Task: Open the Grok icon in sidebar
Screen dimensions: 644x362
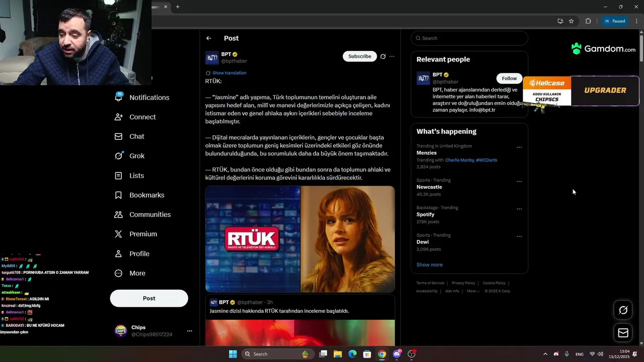Action: 119,156
